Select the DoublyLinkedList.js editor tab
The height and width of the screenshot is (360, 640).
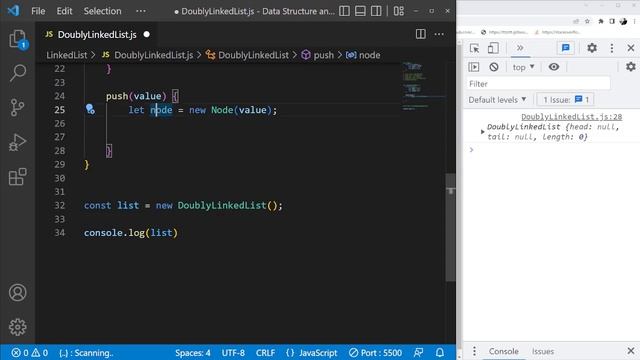tap(97, 35)
